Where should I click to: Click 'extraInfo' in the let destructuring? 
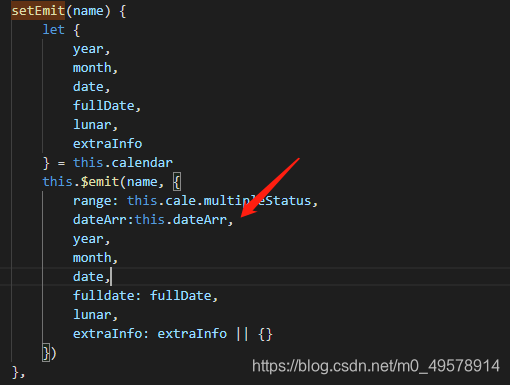[107, 144]
